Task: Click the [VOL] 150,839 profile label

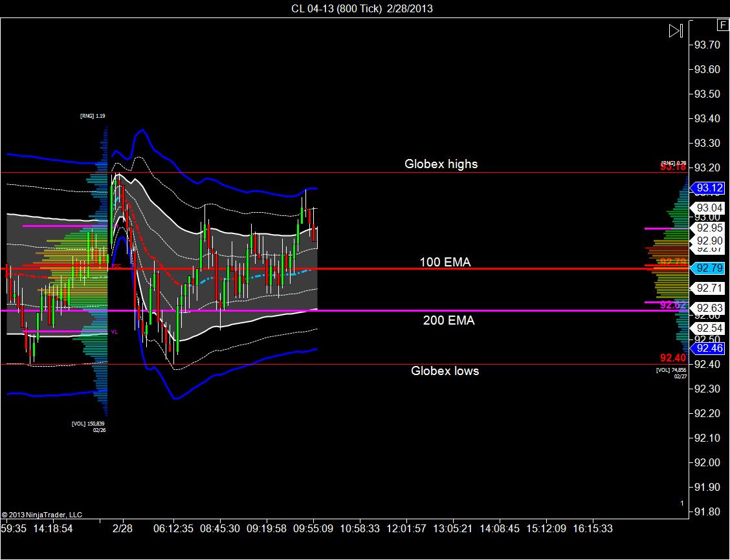Action: pos(88,424)
